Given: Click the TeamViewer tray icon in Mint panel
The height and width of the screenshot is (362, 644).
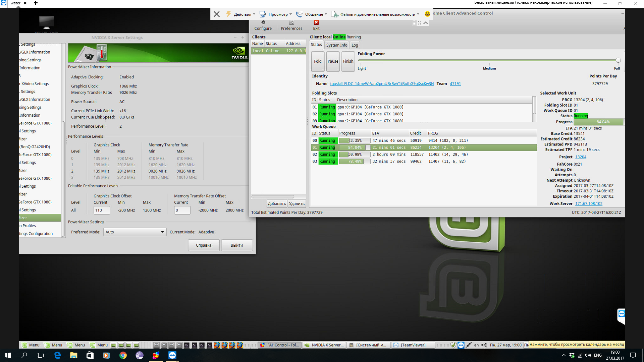Looking at the screenshot, I should point(461,345).
